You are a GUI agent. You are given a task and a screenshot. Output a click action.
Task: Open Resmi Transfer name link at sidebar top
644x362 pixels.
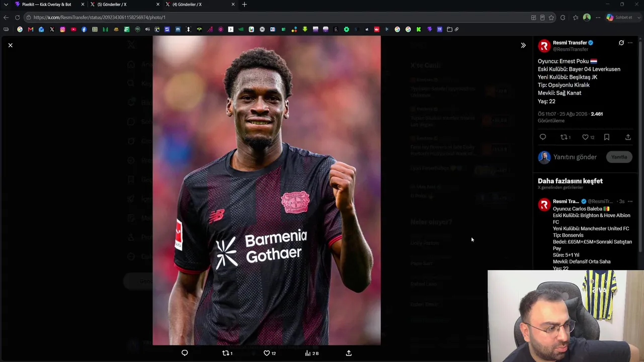click(x=570, y=43)
